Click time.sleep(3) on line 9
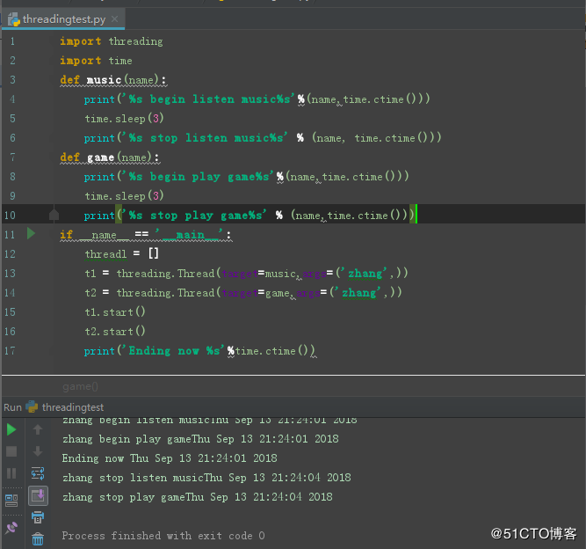Screen dimensions: 586x549 click(124, 196)
